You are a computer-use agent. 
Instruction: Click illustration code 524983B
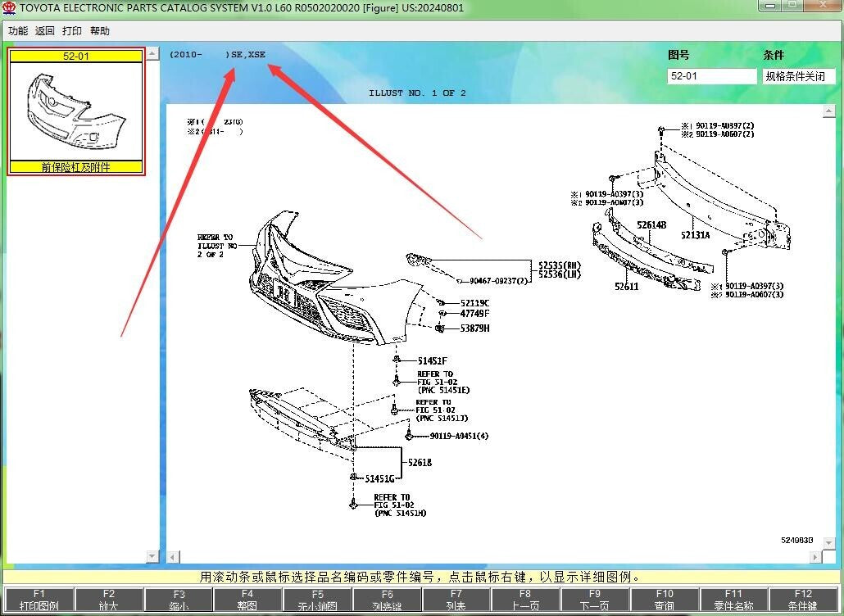[x=797, y=540]
